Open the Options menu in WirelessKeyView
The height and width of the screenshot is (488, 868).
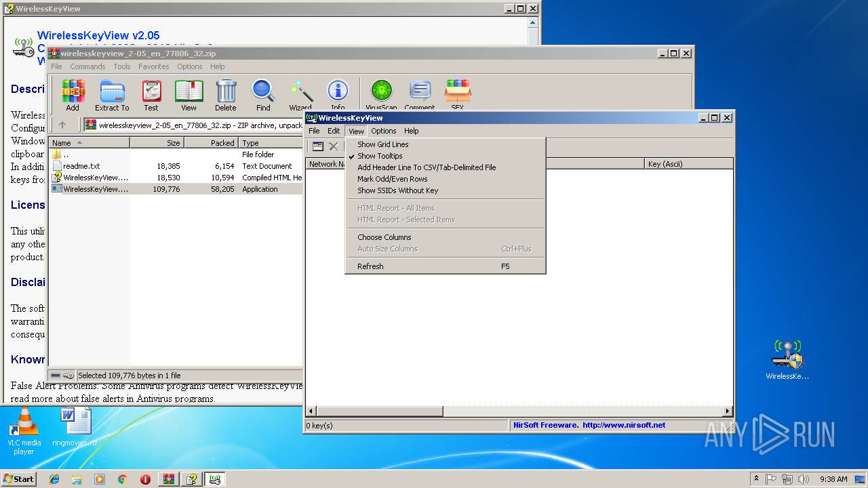click(x=383, y=131)
